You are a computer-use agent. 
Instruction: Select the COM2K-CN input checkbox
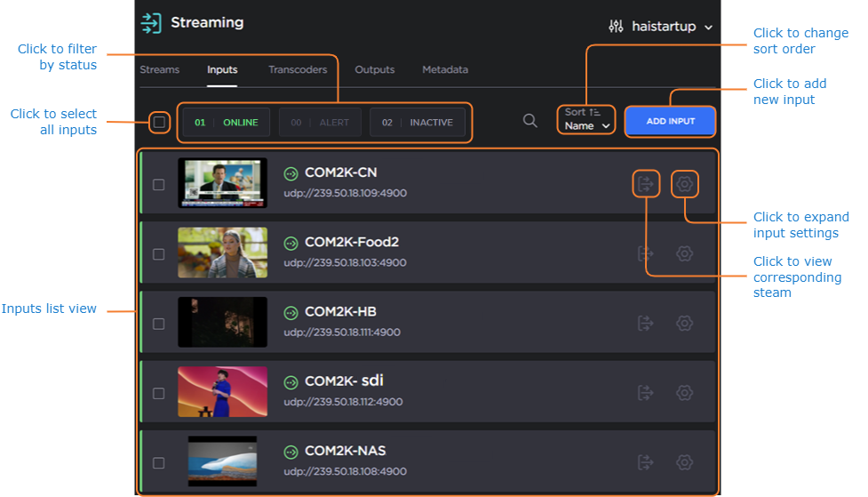[x=159, y=185]
